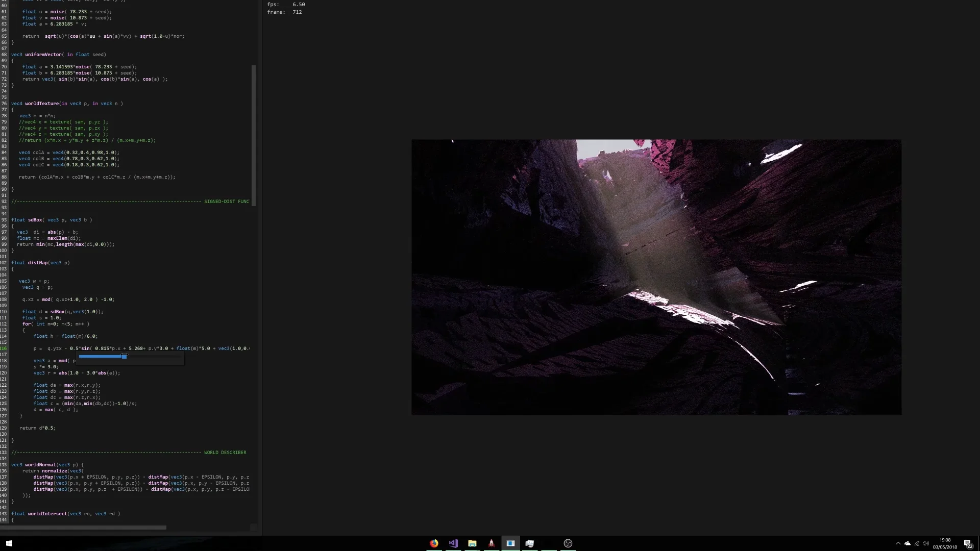Open OBS Studio from the taskbar
The image size is (980, 551).
tap(568, 543)
